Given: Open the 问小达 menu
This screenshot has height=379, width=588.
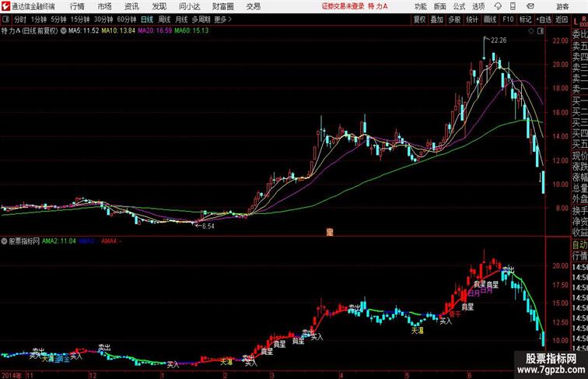Looking at the screenshot, I should click(x=189, y=6).
